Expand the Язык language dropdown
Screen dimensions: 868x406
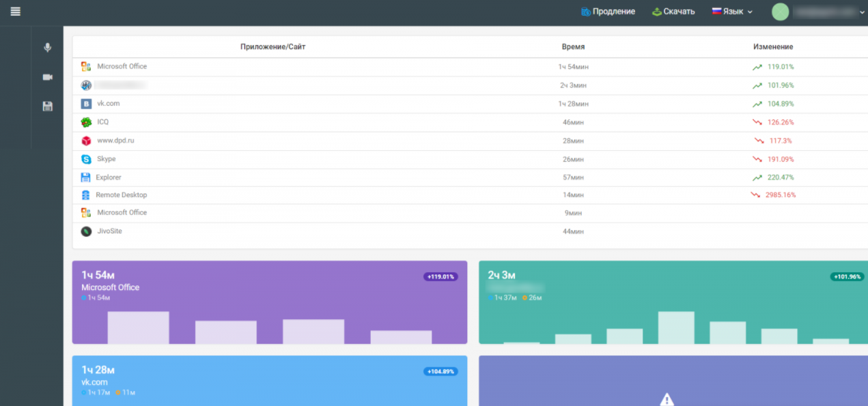[x=732, y=12]
